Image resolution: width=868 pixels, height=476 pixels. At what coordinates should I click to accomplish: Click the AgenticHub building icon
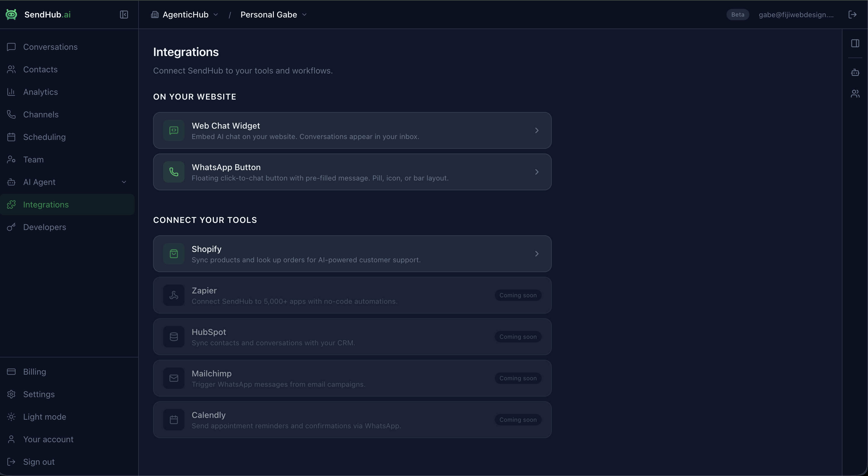pyautogui.click(x=155, y=15)
